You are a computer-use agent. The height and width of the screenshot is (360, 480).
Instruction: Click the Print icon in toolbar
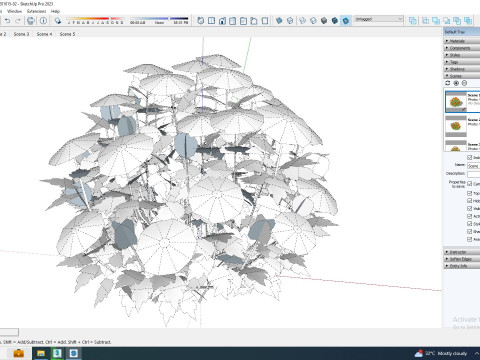pyautogui.click(x=31, y=21)
